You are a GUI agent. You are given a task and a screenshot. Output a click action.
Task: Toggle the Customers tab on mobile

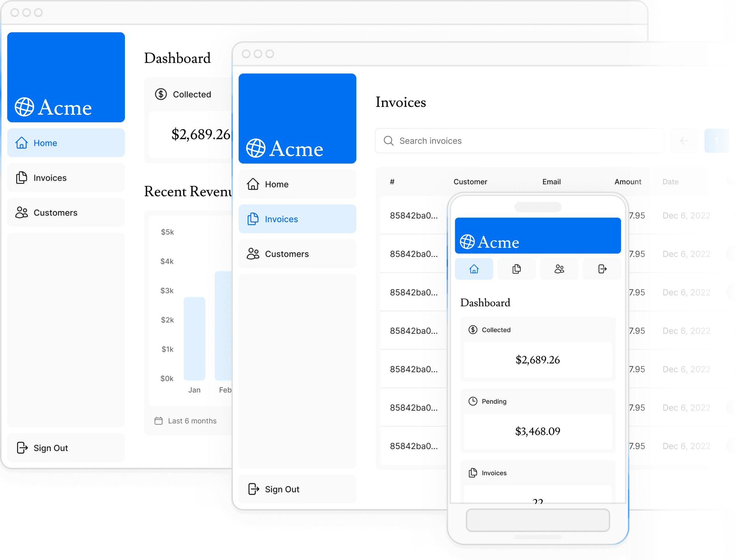[559, 268]
